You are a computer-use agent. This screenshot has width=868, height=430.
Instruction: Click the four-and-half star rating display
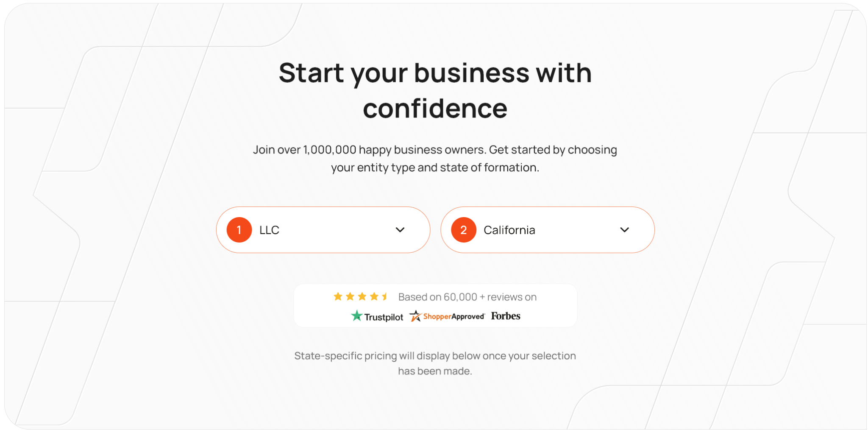[x=361, y=296]
